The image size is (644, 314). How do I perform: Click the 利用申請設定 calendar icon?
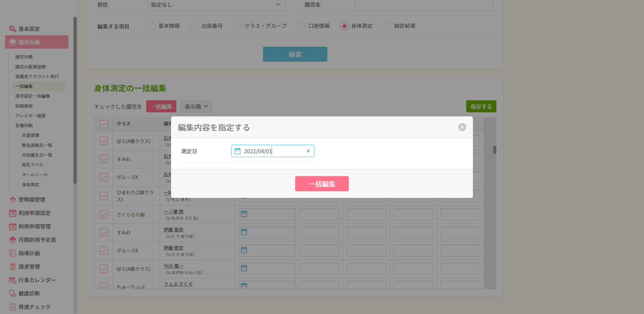tap(13, 213)
